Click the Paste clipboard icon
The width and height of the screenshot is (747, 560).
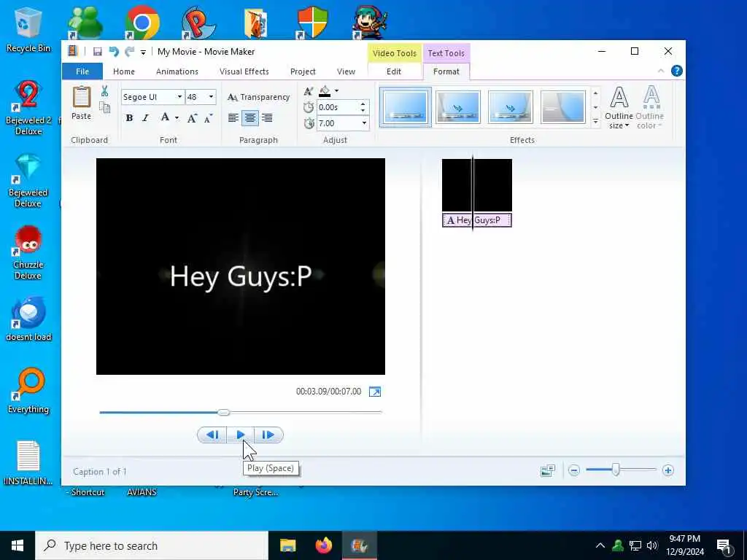(x=82, y=103)
